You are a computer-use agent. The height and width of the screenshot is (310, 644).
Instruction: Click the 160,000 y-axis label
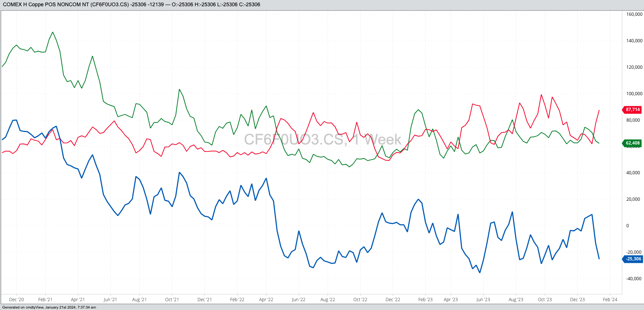click(634, 14)
